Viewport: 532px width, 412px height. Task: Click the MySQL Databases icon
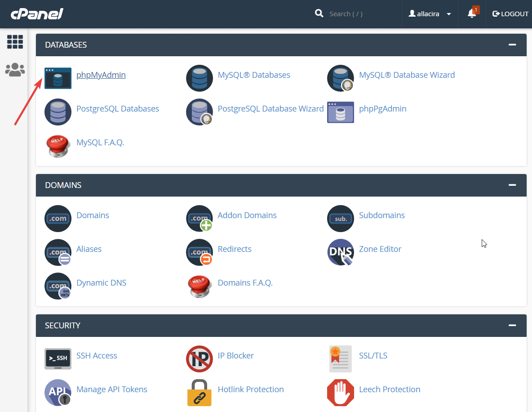tap(199, 78)
